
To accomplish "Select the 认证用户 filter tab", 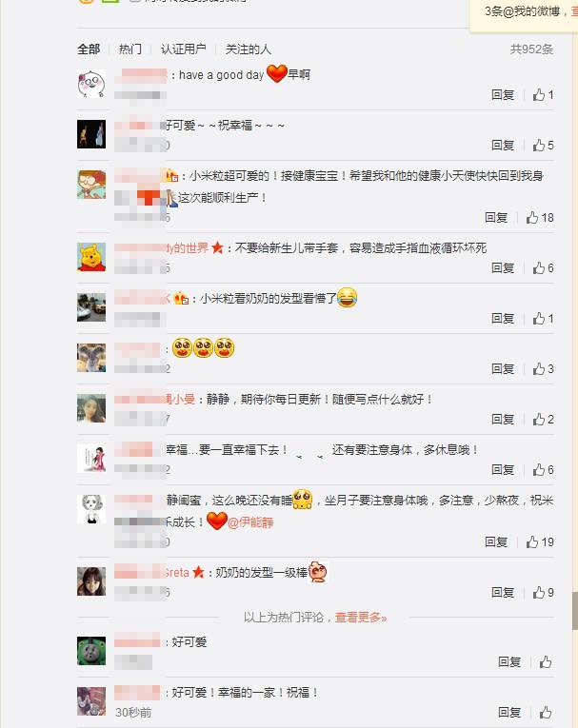I will 183,49.
